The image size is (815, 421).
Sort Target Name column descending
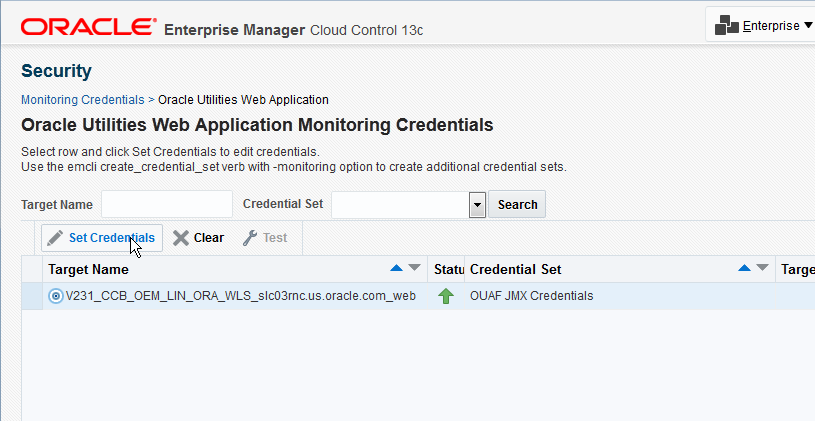[x=415, y=268]
